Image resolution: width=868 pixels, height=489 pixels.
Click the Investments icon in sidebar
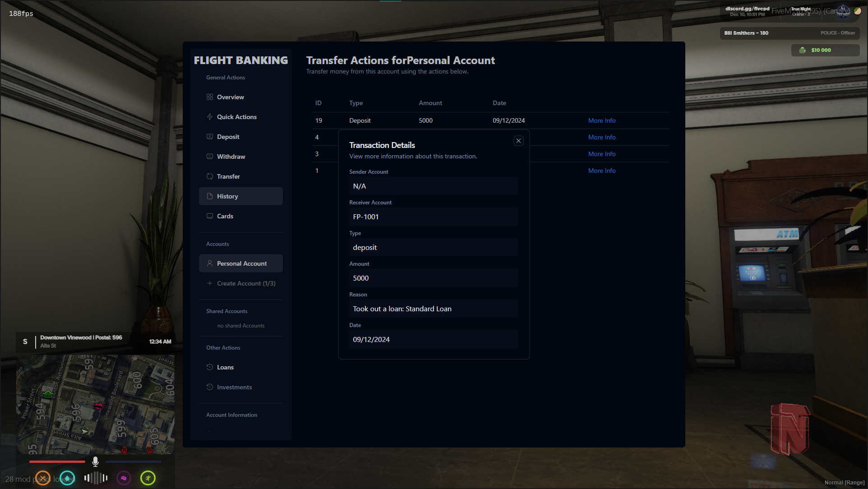(210, 387)
